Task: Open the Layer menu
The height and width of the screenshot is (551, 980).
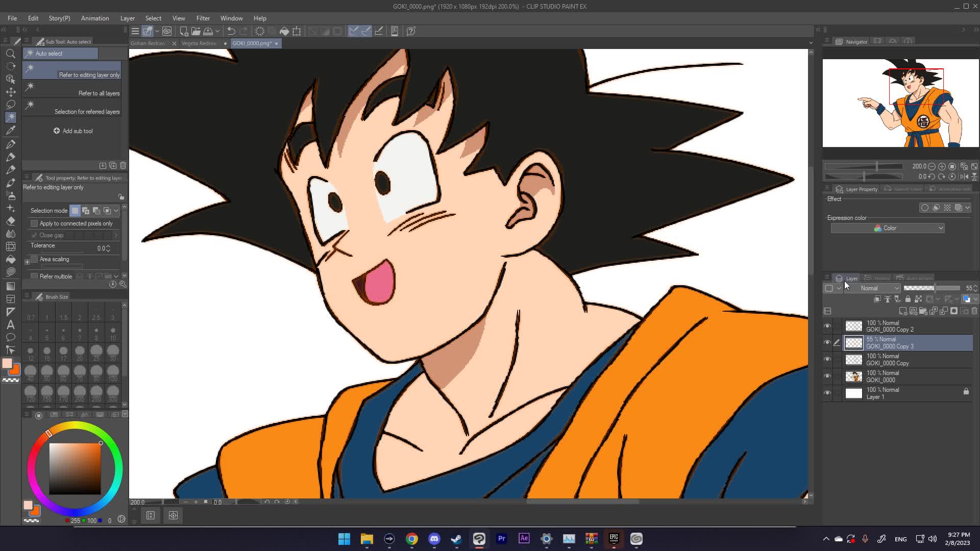Action: click(x=128, y=18)
